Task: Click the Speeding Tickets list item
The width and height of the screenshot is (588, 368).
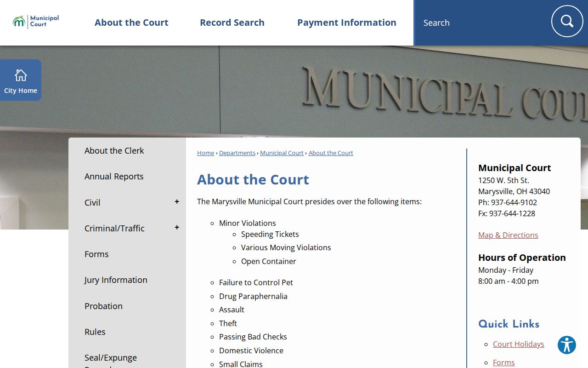Action: pyautogui.click(x=270, y=234)
